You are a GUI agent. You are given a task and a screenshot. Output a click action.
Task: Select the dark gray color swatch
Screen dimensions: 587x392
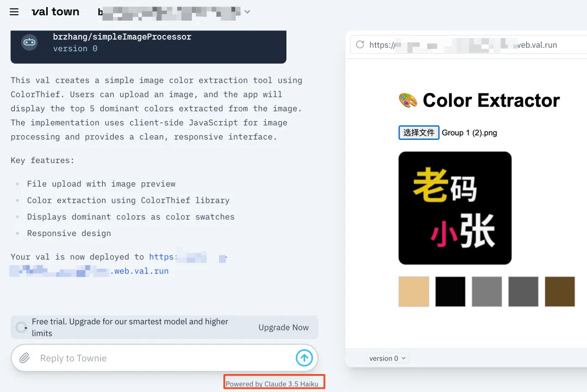pyautogui.click(x=523, y=291)
